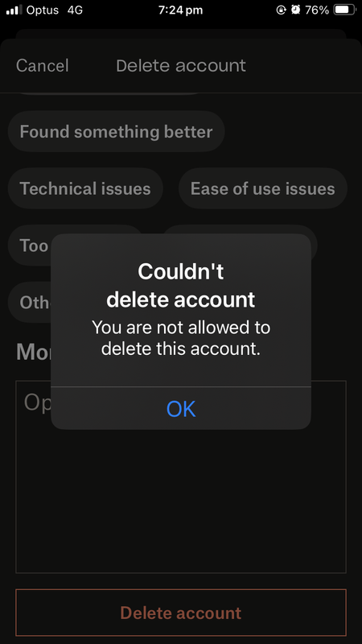Tap the rotation lock status icon

click(x=281, y=10)
